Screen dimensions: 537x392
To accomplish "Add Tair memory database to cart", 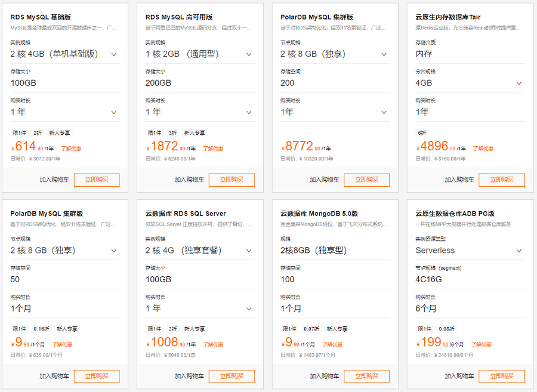I will 459,180.
